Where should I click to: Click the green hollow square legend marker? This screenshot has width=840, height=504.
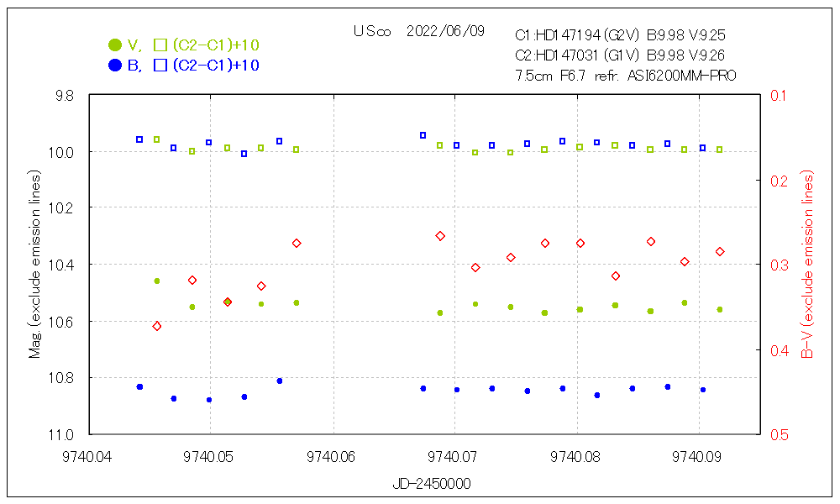160,45
